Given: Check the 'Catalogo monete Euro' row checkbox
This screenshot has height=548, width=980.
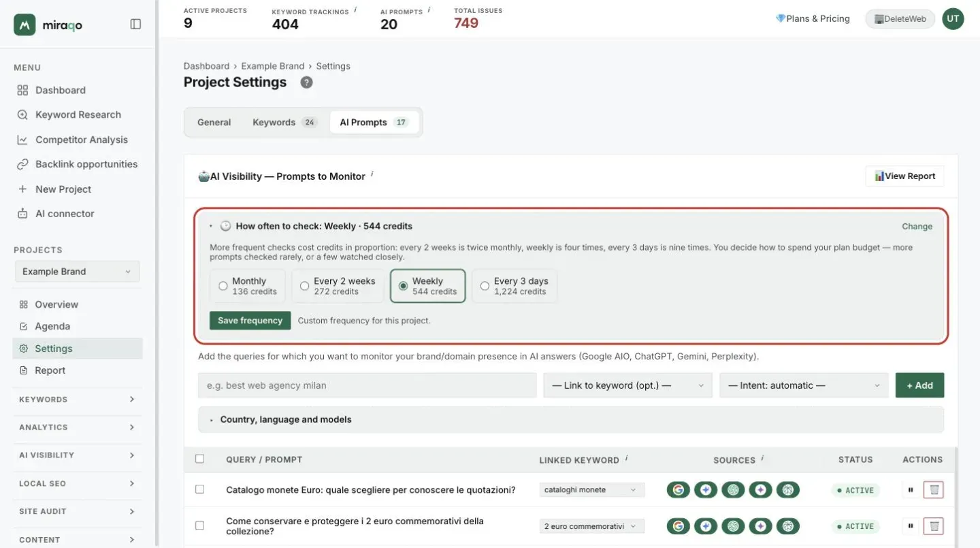Looking at the screenshot, I should 199,489.
